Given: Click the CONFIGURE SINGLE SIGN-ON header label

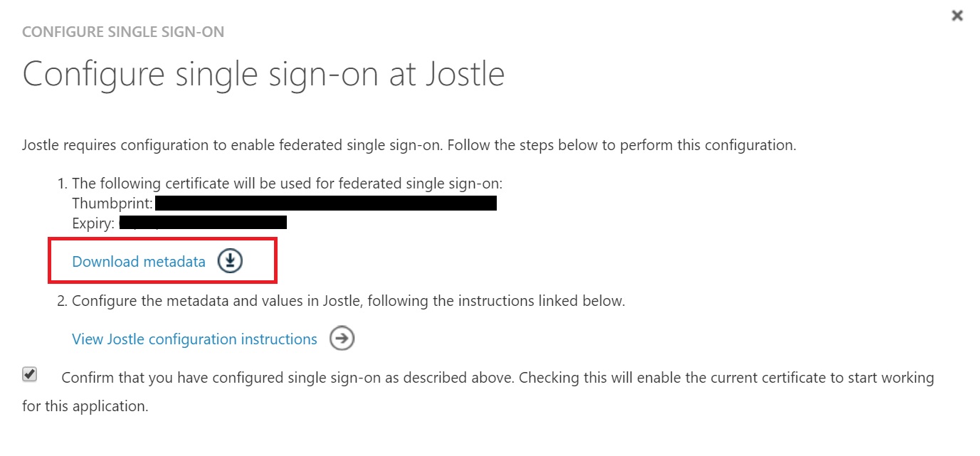Looking at the screenshot, I should [124, 33].
